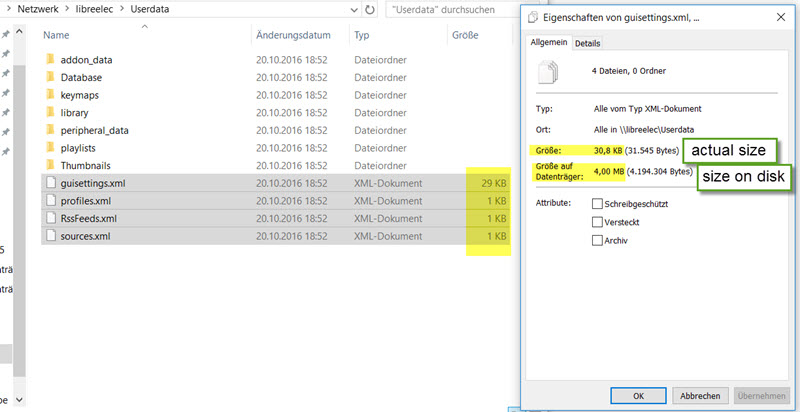Screen dimensions: 800x412
Task: Click the keymaps folder icon
Action: [50, 95]
